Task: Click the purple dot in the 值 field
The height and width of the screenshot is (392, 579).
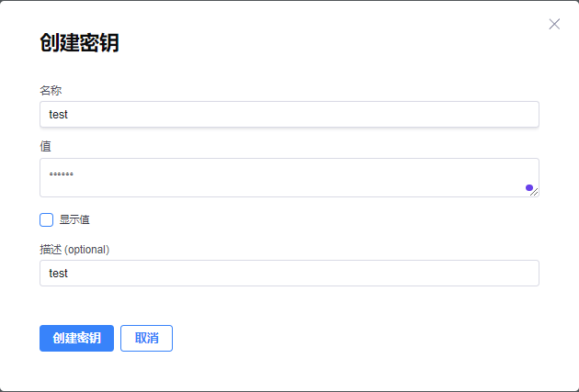Action: (529, 187)
